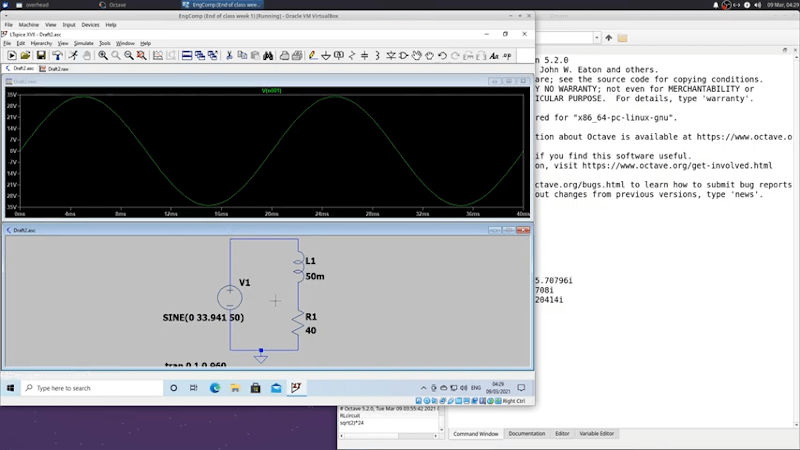Open VirtualBox Devices menu
Screen dimensions: 800x450
tap(90, 24)
